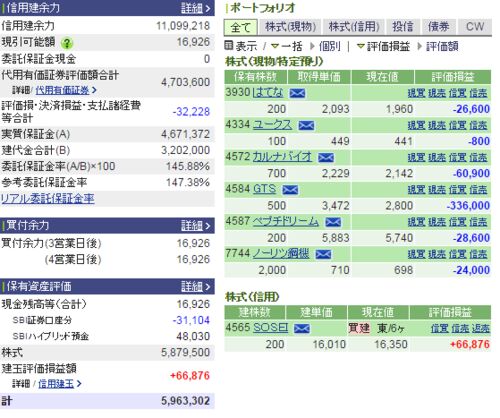Expand 詳細 of 買付余力 section
This screenshot has height=418, width=500.
coord(195,226)
